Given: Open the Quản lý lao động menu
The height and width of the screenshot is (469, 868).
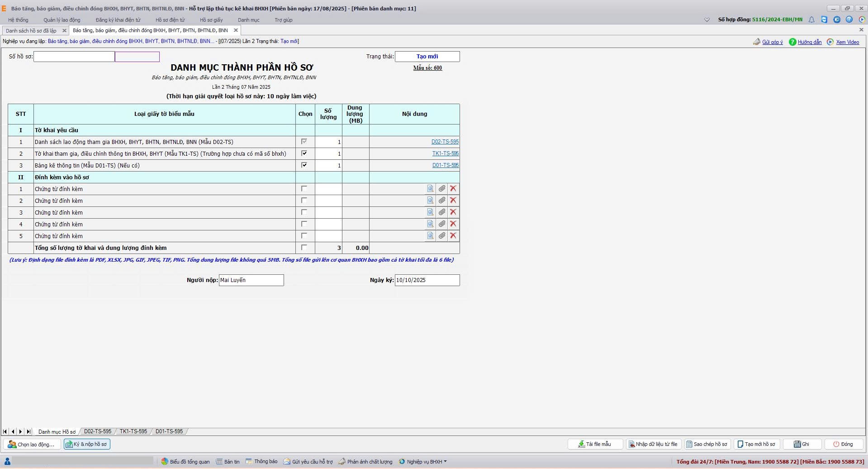Looking at the screenshot, I should [x=62, y=20].
